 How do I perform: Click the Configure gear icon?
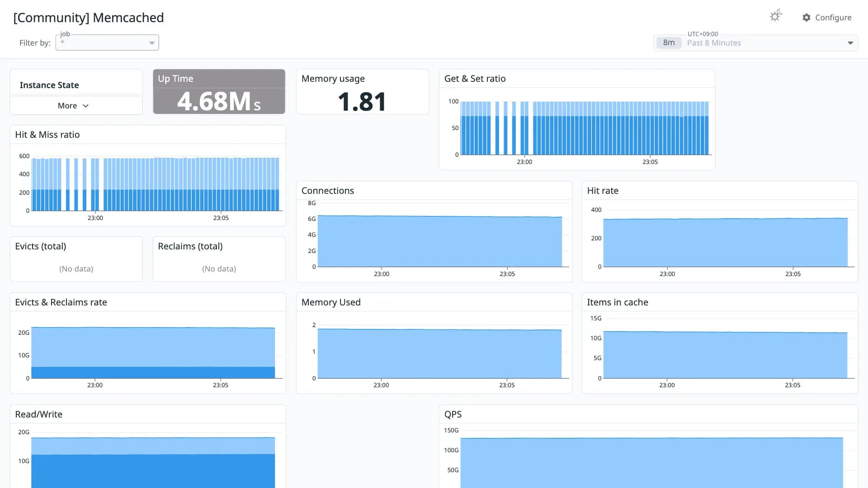[x=807, y=17]
